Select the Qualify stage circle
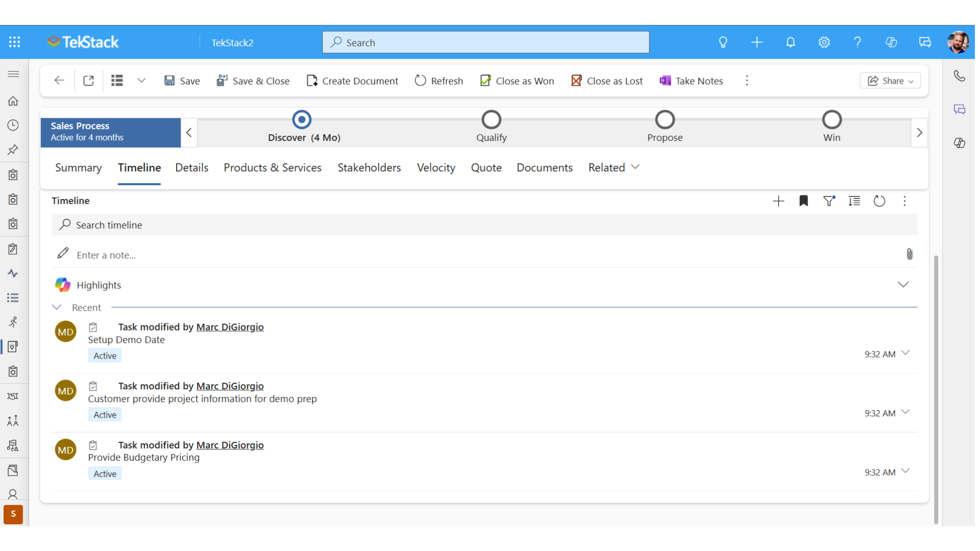Screen dimensions: 980x551 tap(491, 120)
